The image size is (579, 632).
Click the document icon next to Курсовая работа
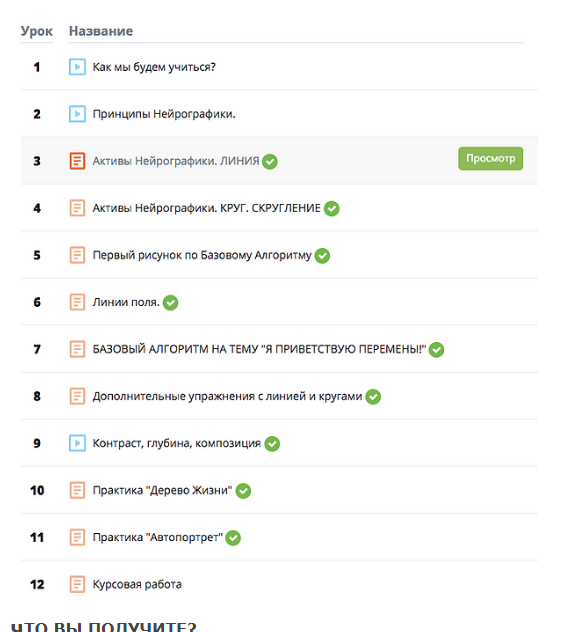pos(77,584)
